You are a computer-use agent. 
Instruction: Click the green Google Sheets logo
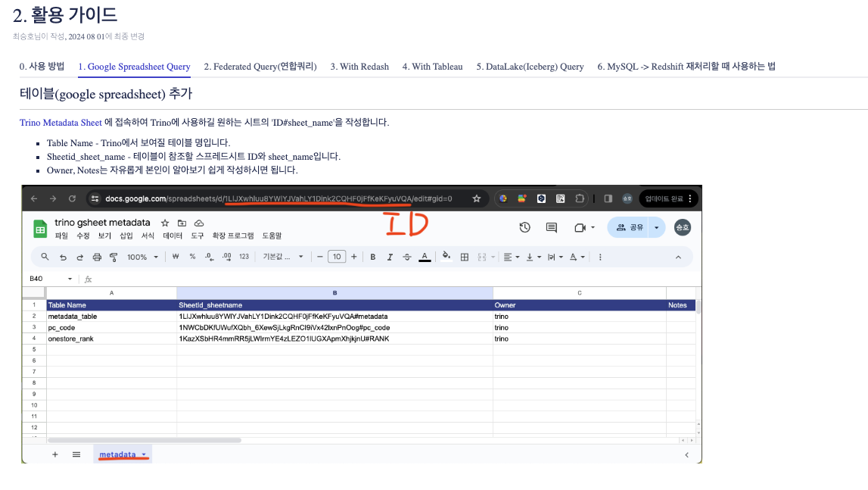[40, 229]
